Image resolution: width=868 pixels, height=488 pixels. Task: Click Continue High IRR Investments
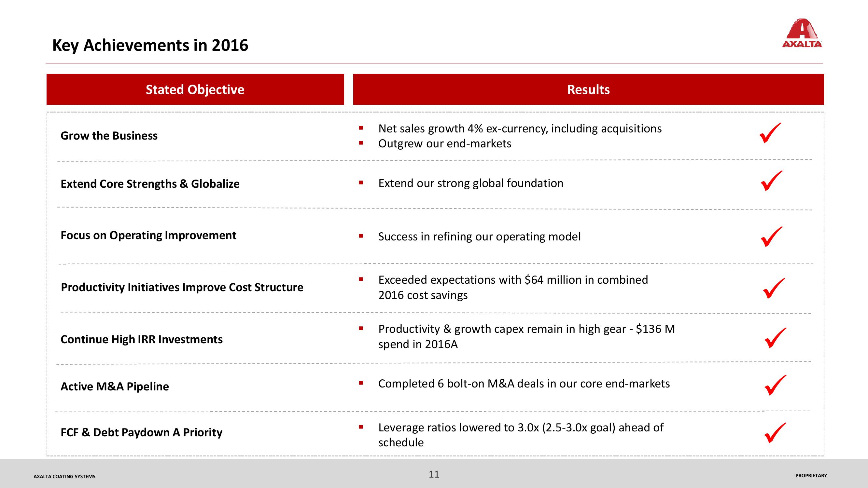click(x=142, y=339)
